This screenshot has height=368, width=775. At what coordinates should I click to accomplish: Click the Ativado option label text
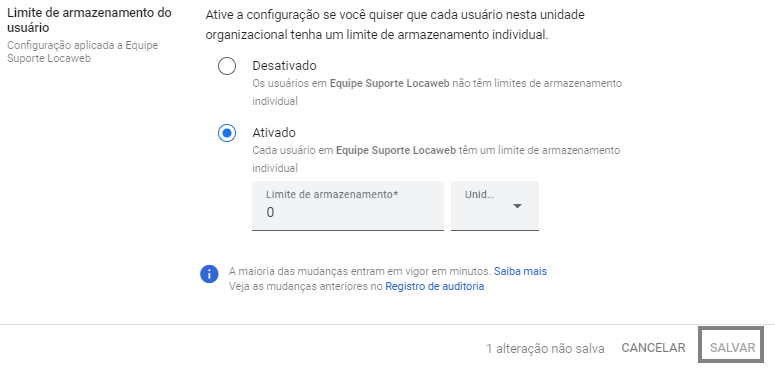pos(274,133)
